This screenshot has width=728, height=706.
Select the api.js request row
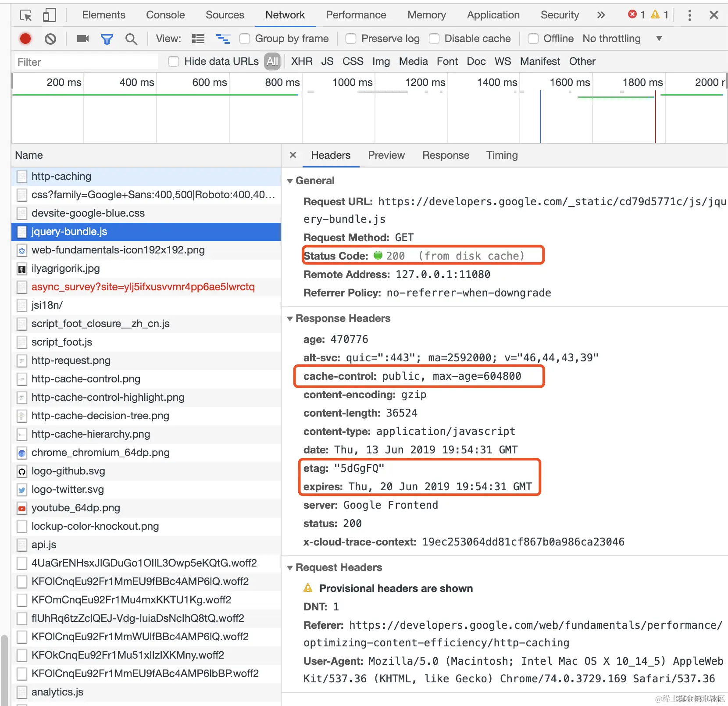[x=146, y=545]
